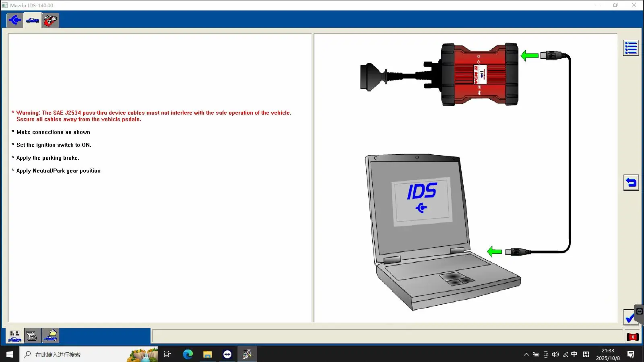Click 'Apply the parking brake.' line
The width and height of the screenshot is (644, 362).
pos(48,158)
